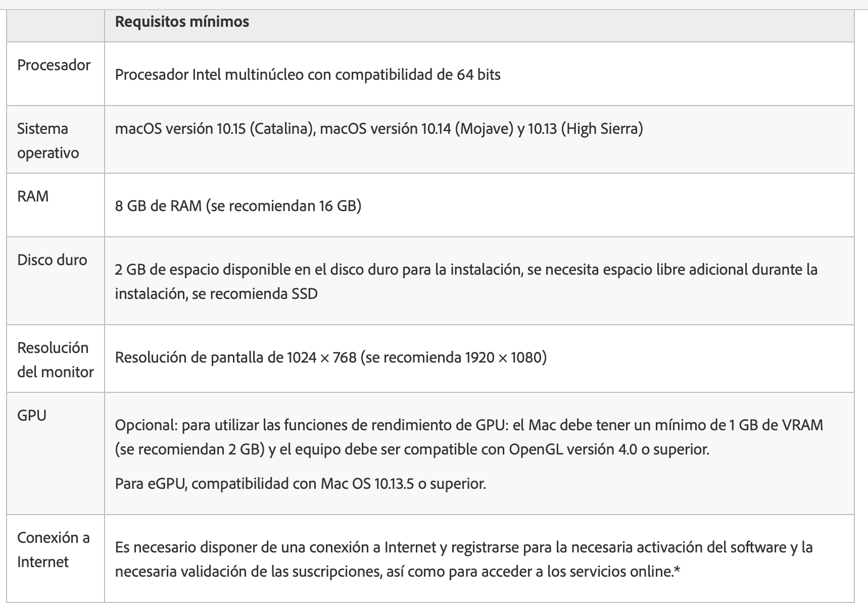The image size is (868, 609).
Task: Click the "Conexión a Internet" row label
Action: (x=53, y=549)
